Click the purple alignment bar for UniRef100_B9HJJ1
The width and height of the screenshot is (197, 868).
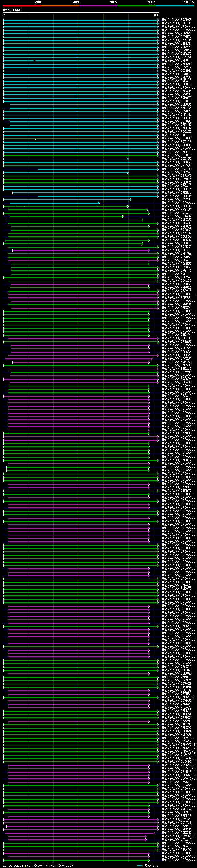(x=81, y=250)
